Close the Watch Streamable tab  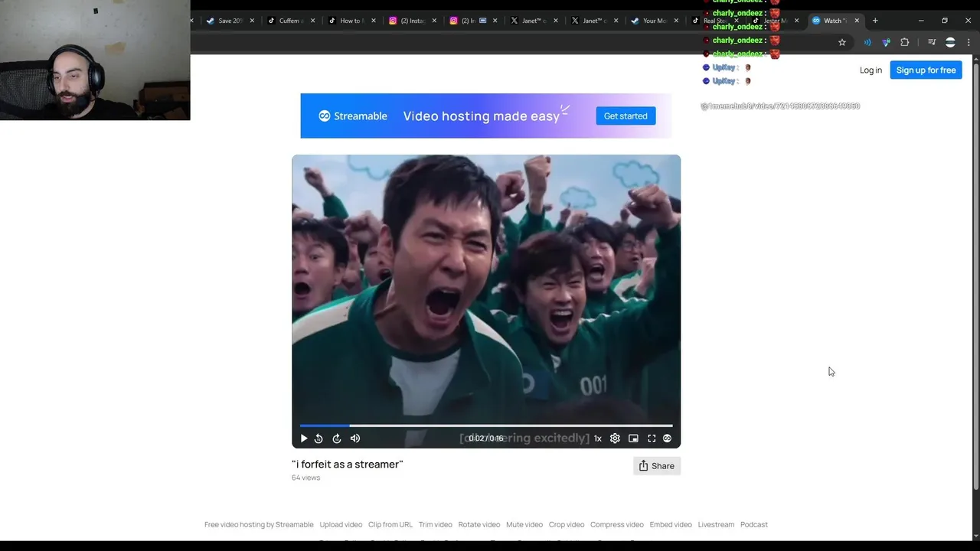coord(857,21)
